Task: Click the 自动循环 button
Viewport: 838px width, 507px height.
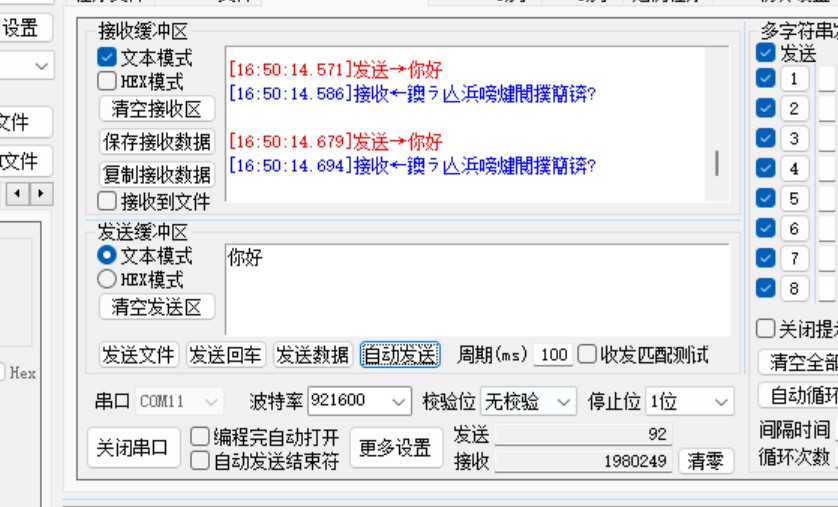Action: tap(798, 396)
